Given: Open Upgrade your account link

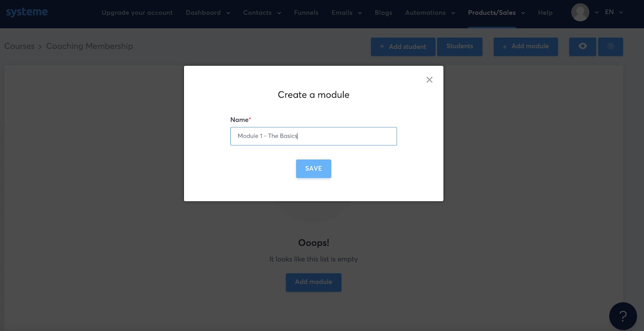Looking at the screenshot, I should 137,13.
